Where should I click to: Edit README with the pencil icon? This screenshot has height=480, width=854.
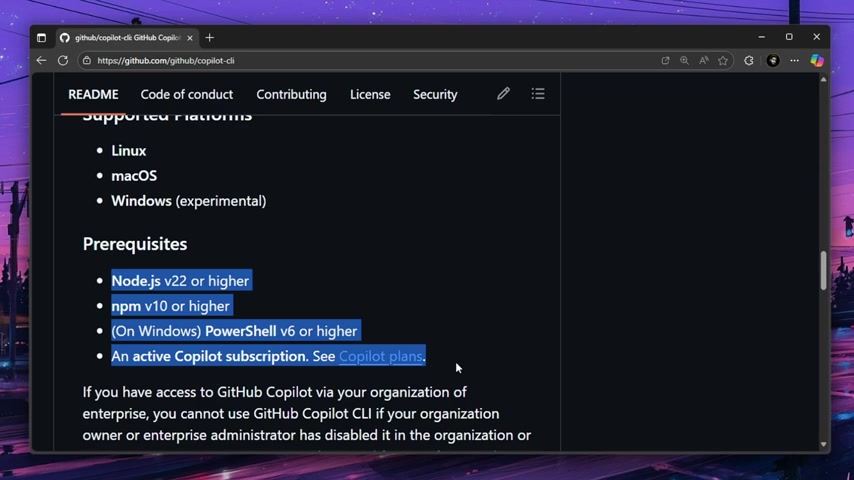[x=503, y=94]
